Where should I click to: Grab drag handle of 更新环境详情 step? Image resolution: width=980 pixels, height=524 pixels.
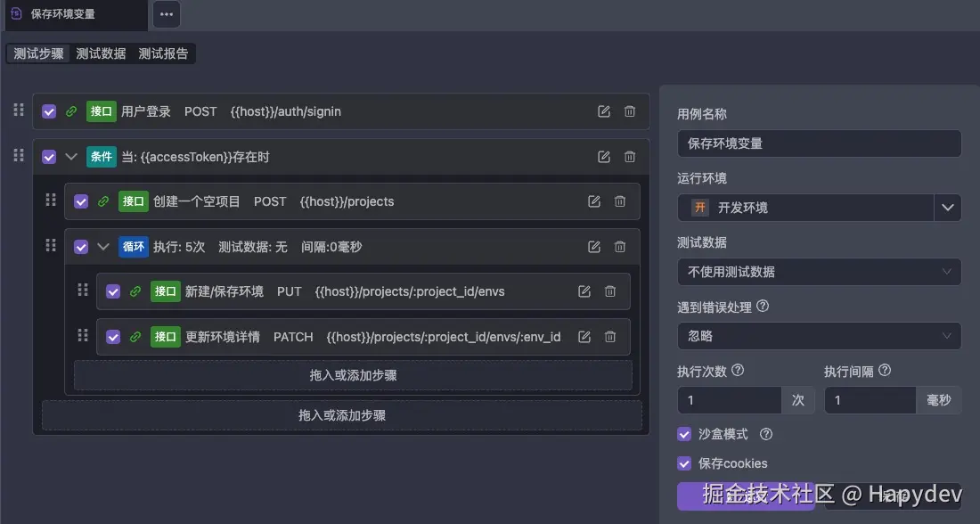click(x=83, y=335)
